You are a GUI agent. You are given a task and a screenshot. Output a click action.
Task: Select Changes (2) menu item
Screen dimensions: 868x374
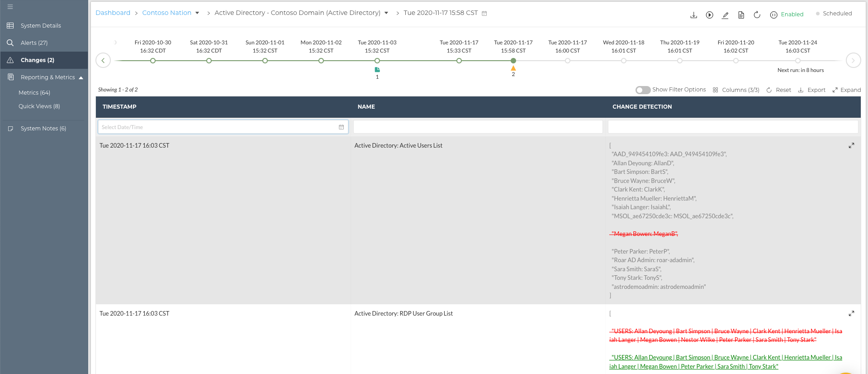(44, 60)
